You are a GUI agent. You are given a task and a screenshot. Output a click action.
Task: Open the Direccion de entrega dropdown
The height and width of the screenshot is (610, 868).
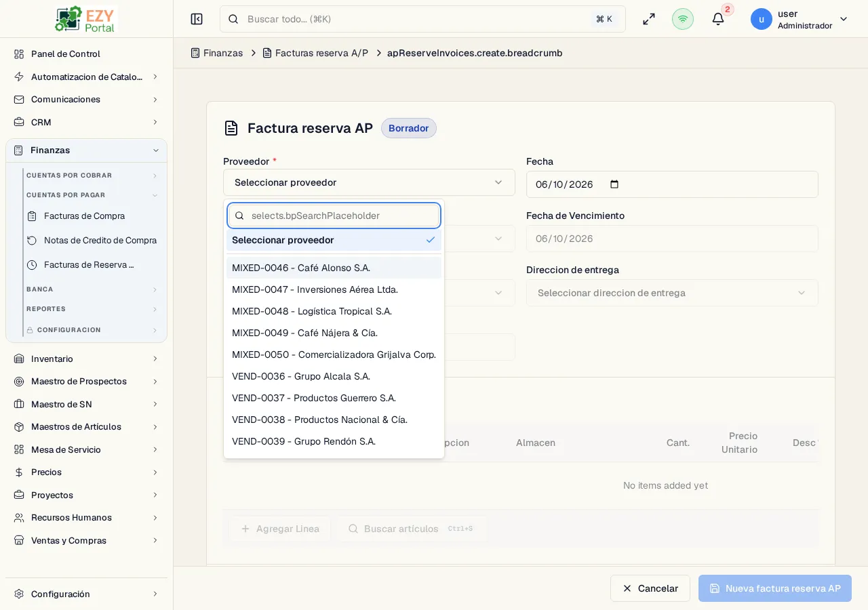pyautogui.click(x=672, y=293)
